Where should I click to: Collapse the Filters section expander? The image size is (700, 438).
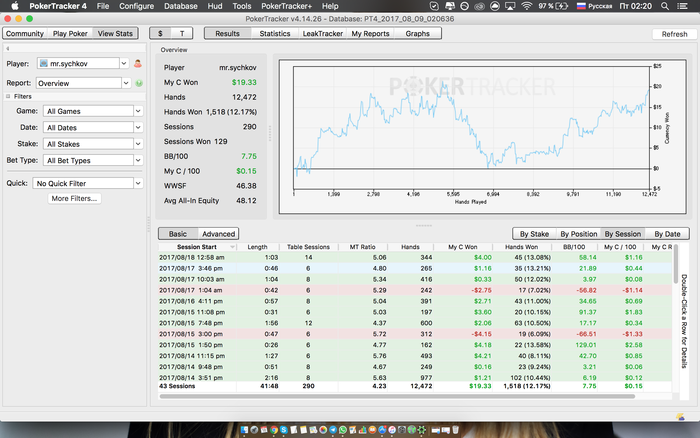[x=8, y=96]
